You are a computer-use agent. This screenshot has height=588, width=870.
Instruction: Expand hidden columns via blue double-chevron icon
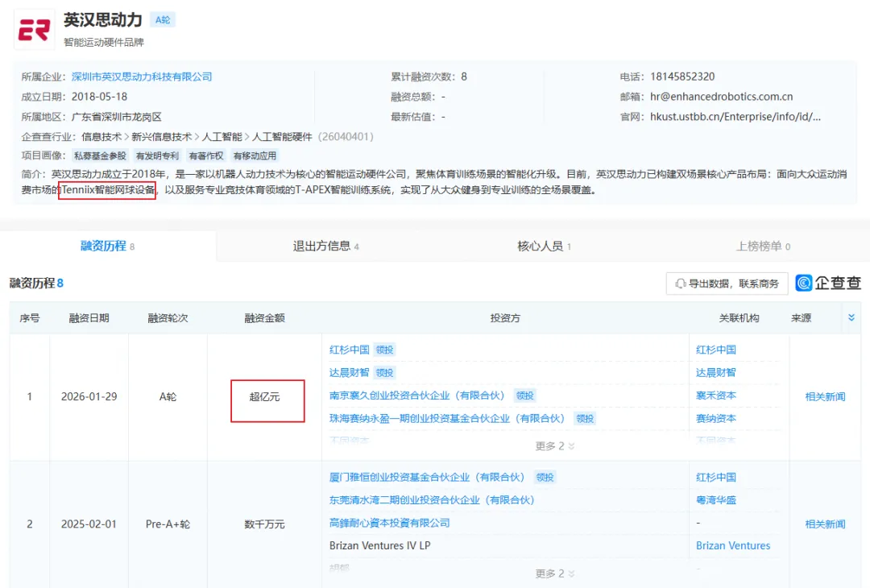pos(851,317)
